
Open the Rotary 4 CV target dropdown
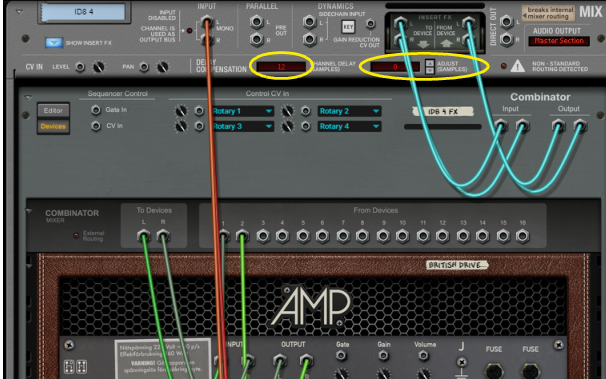pyautogui.click(x=349, y=126)
